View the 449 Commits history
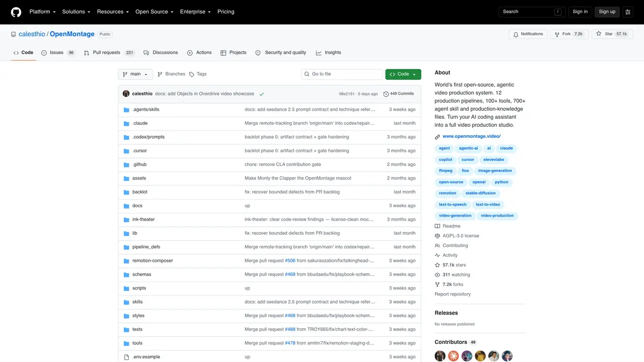 coord(398,94)
